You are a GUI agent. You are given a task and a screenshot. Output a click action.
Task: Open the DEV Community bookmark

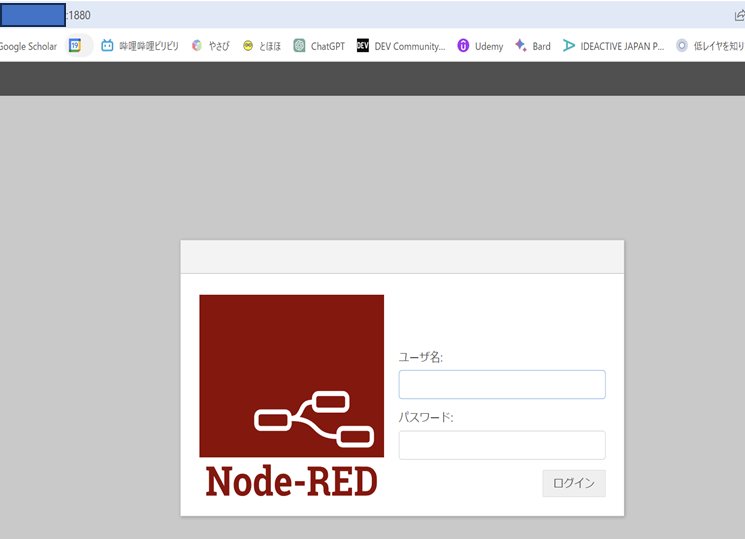(401, 46)
